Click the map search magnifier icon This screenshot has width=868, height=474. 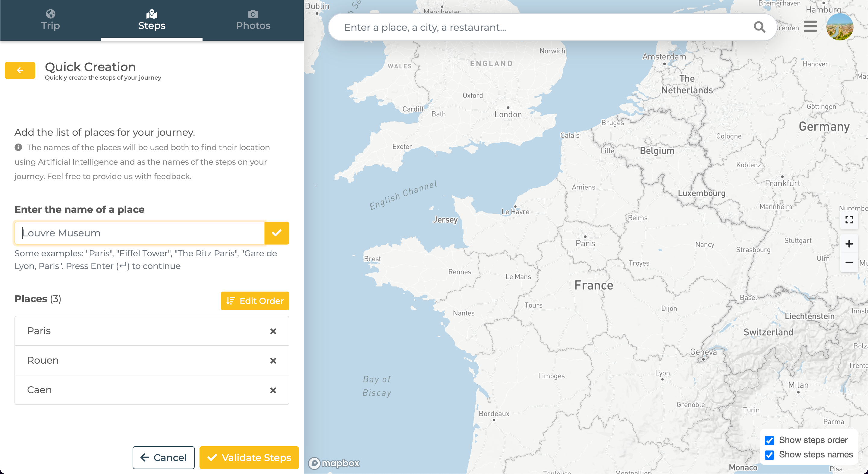[x=759, y=27]
